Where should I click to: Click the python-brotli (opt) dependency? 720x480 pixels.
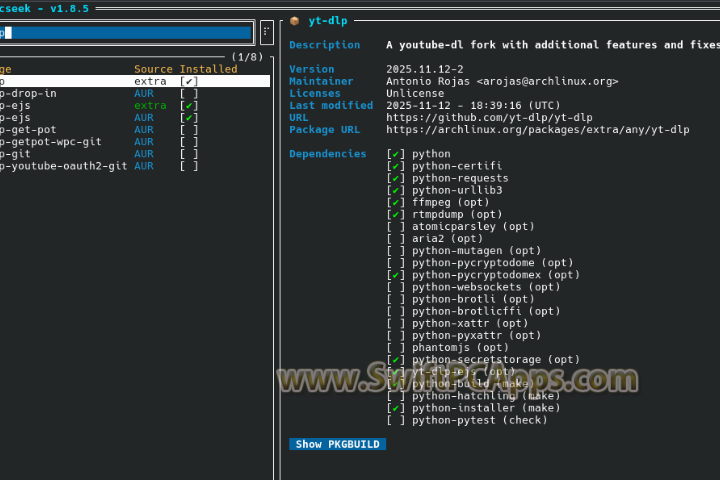473,299
